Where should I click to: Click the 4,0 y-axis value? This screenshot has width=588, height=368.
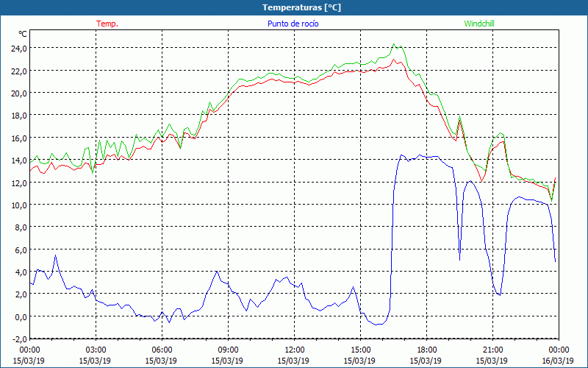21,272
